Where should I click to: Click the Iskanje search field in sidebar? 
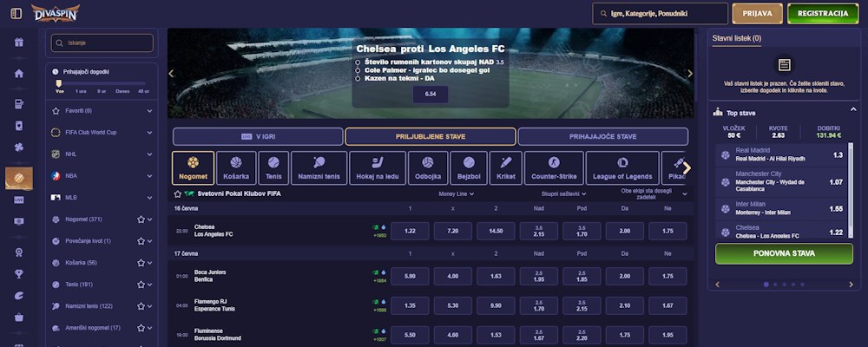point(102,43)
